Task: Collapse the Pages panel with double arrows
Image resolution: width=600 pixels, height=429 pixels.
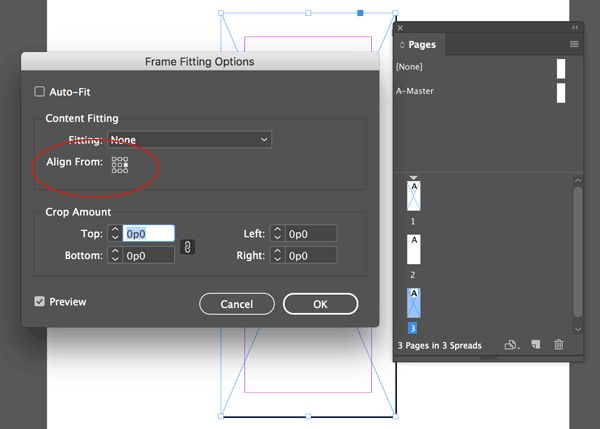Action: (575, 28)
